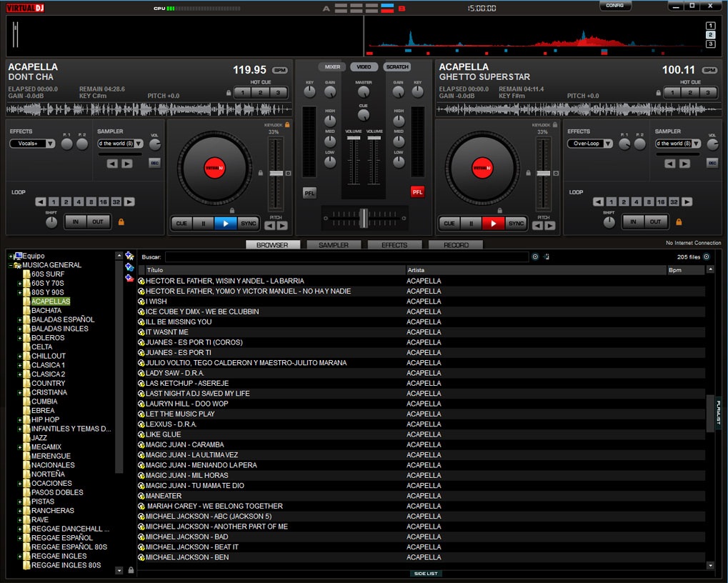Select waveform zoom level 3
Image resolution: width=728 pixels, height=583 pixels.
(x=710, y=44)
